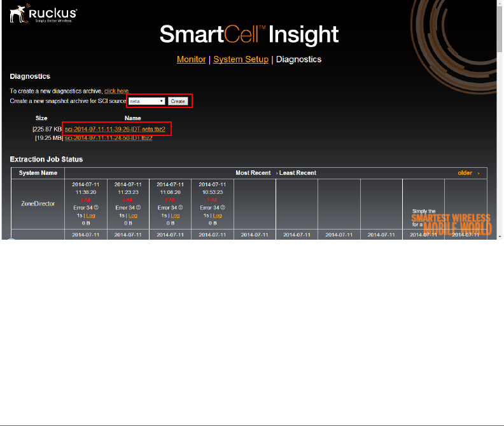504x426 pixels.
Task: View Log for the 10:53:23 job
Action: (x=217, y=216)
